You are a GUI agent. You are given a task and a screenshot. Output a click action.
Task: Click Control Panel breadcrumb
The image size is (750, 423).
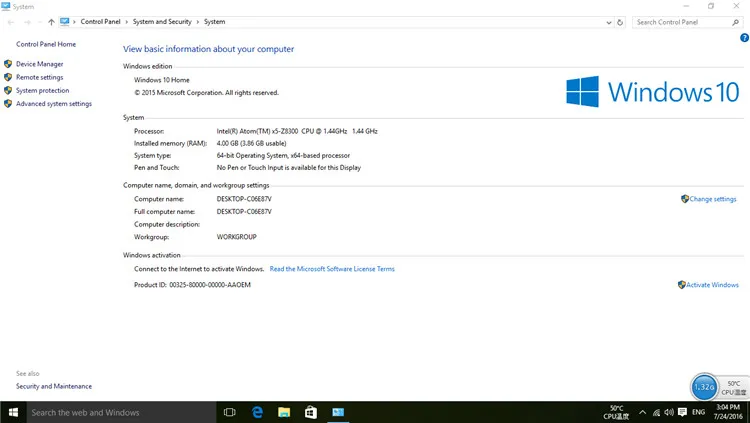coord(100,22)
